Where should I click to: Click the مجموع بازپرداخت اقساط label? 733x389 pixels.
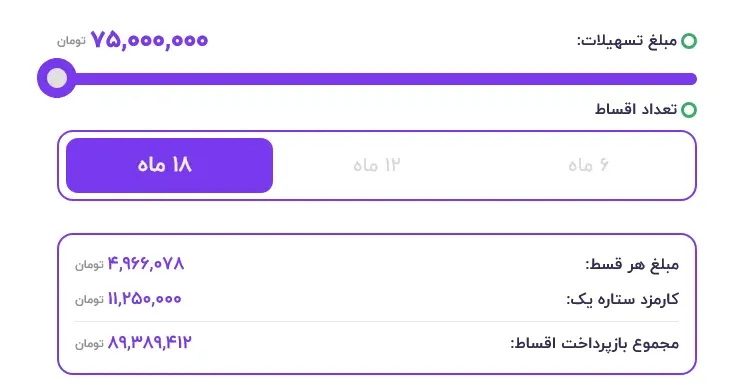click(595, 344)
